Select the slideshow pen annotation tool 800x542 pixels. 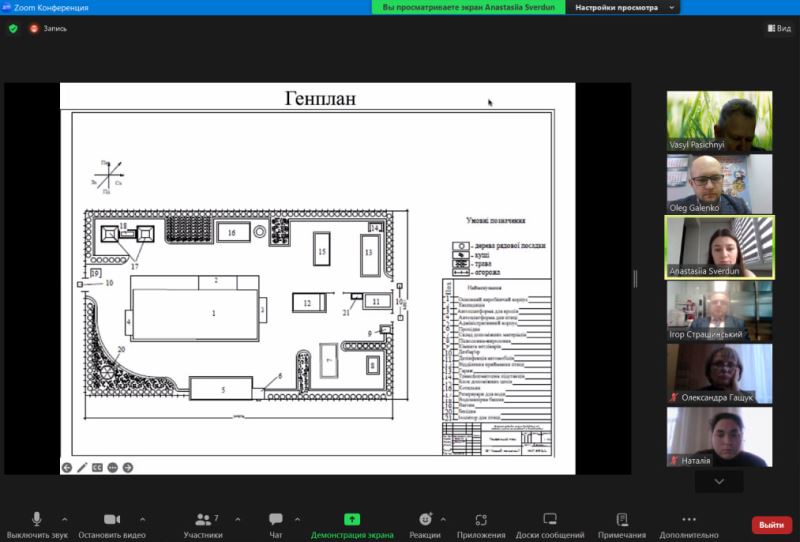tap(82, 467)
